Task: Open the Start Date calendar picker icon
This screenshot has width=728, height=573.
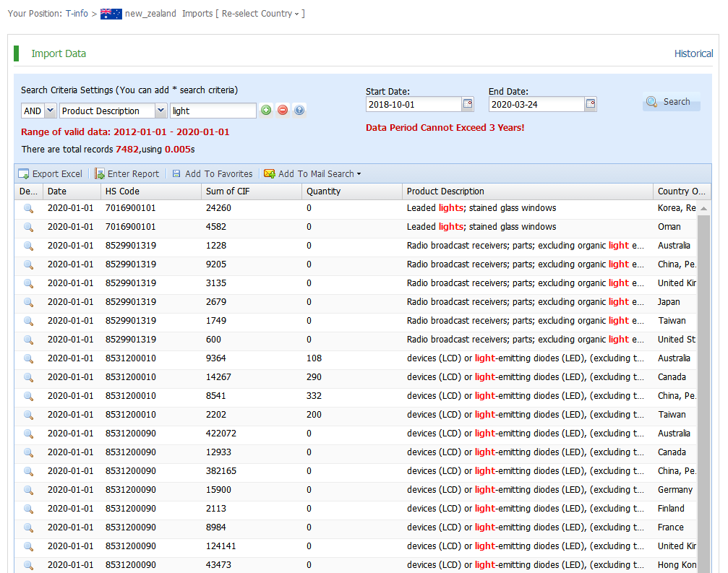Action: pos(468,104)
